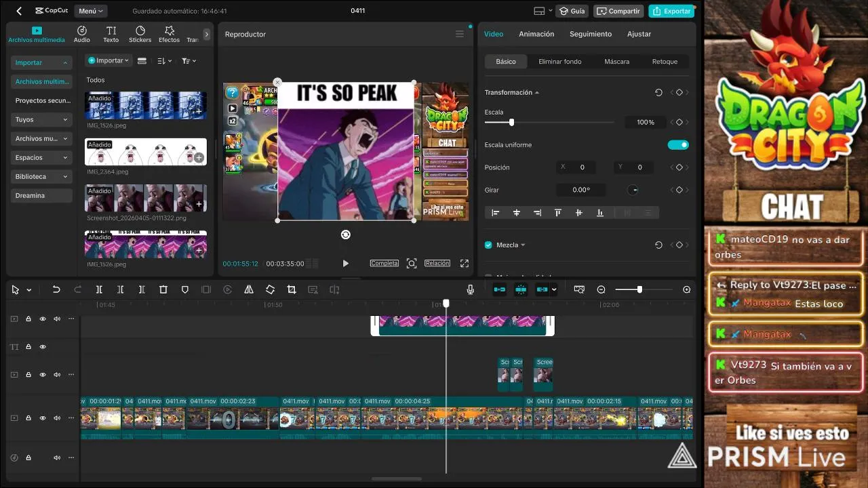
Task: Switch to the Animación tab
Action: (x=536, y=34)
